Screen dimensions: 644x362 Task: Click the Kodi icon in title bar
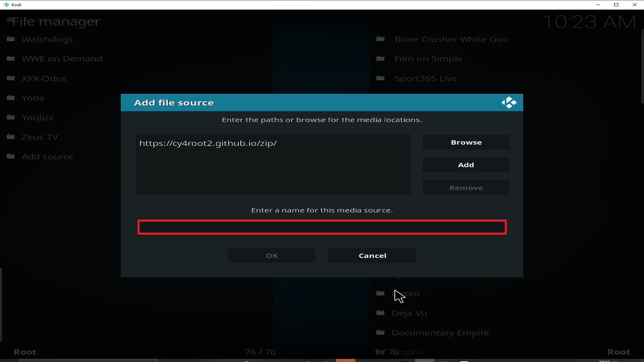coord(6,5)
